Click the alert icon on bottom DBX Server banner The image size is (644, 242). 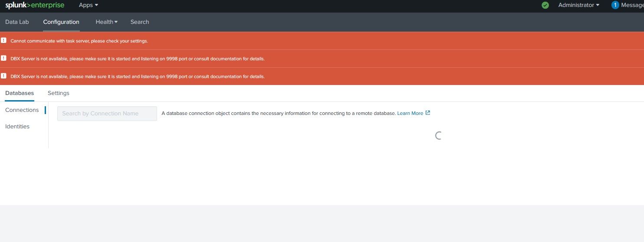4,76
